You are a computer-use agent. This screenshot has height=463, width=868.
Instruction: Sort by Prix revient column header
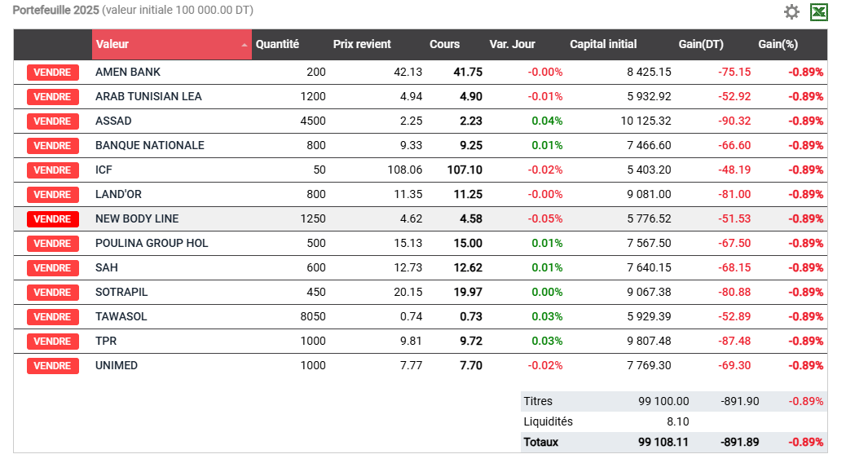point(362,44)
